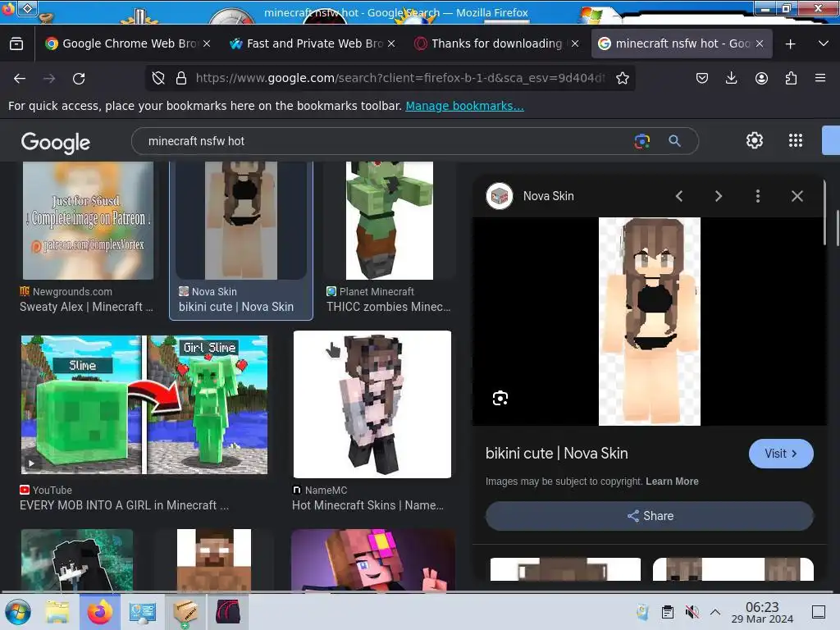Image resolution: width=840 pixels, height=630 pixels.
Task: Open the Learn More copyright link
Action: point(672,481)
